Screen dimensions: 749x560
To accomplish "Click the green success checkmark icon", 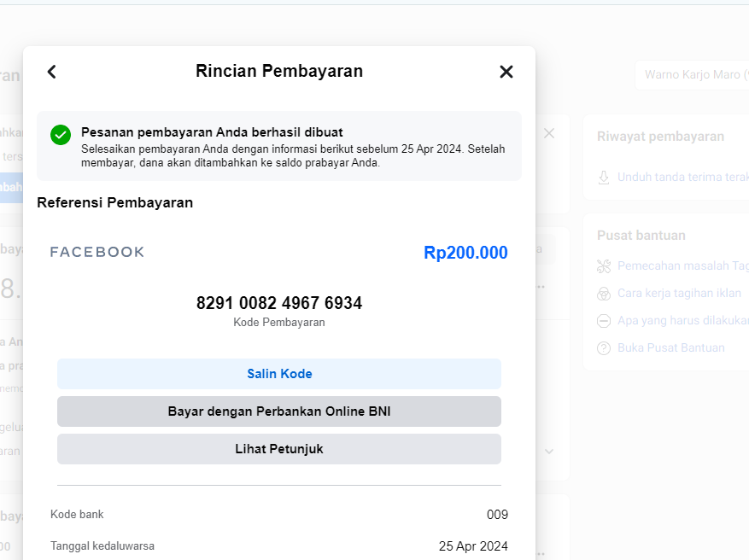I will (x=61, y=135).
